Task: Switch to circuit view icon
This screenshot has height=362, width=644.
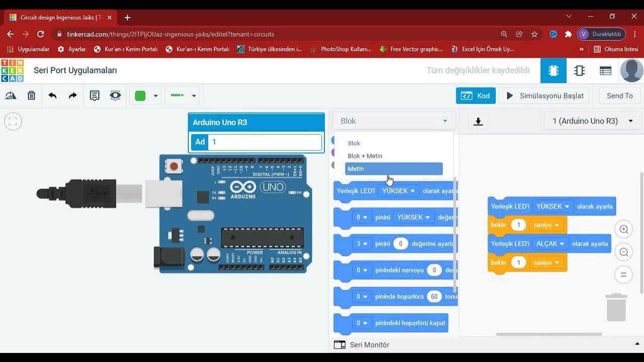Action: pos(553,70)
